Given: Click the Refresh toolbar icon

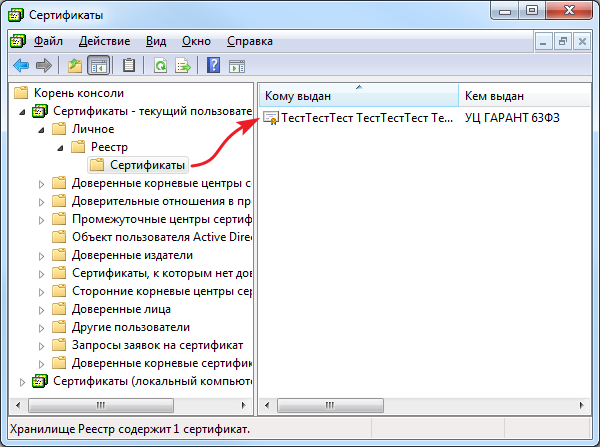Looking at the screenshot, I should pyautogui.click(x=160, y=66).
